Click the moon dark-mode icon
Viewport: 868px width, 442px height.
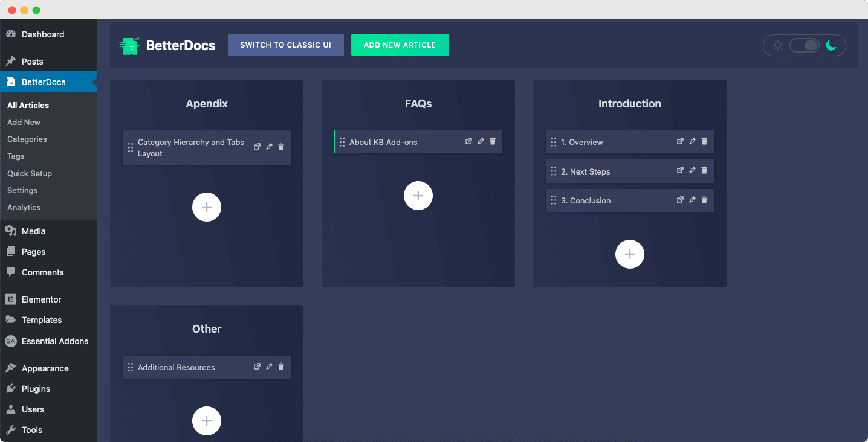pyautogui.click(x=832, y=45)
